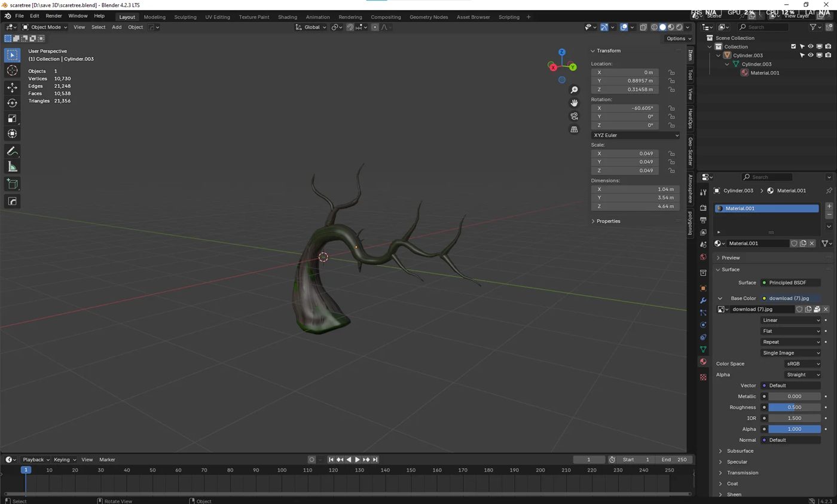This screenshot has height=504, width=837.
Task: Add a new material slot
Action: (x=829, y=206)
